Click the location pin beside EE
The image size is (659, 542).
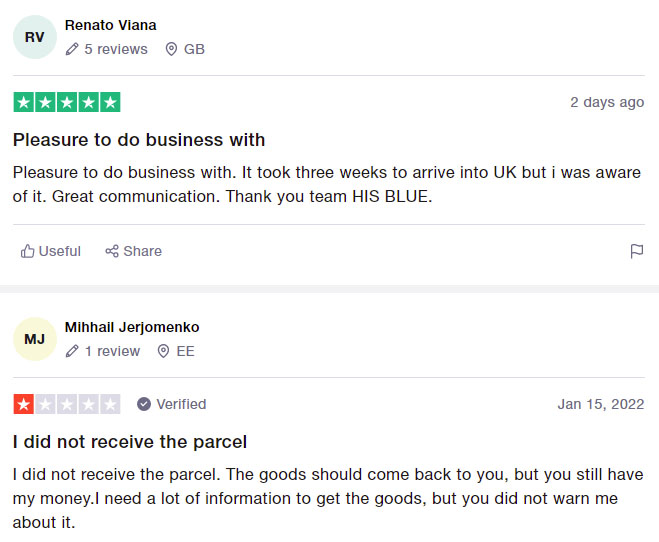pyautogui.click(x=163, y=351)
